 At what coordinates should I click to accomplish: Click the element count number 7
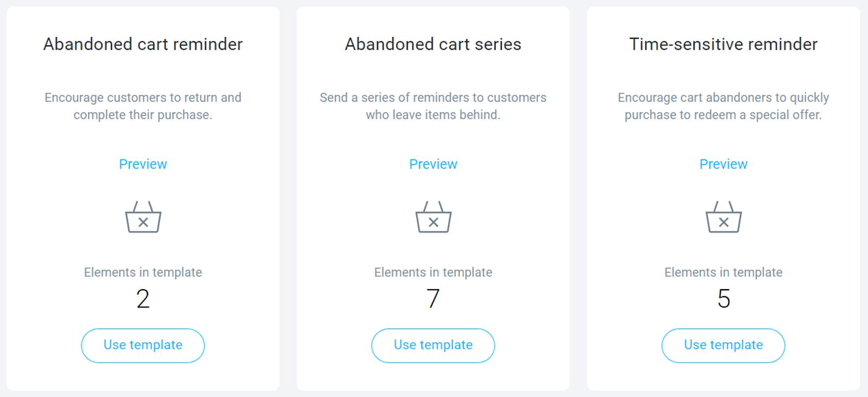(433, 299)
